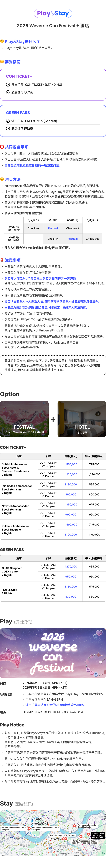The width and height of the screenshot is (106, 868).
Task: Click the 1,550,000 Sofitel price
Action: click(71, 464)
